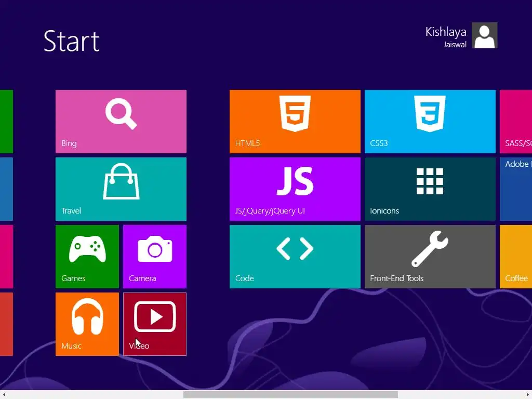
Task: Click the Video play icon
Action: (155, 316)
